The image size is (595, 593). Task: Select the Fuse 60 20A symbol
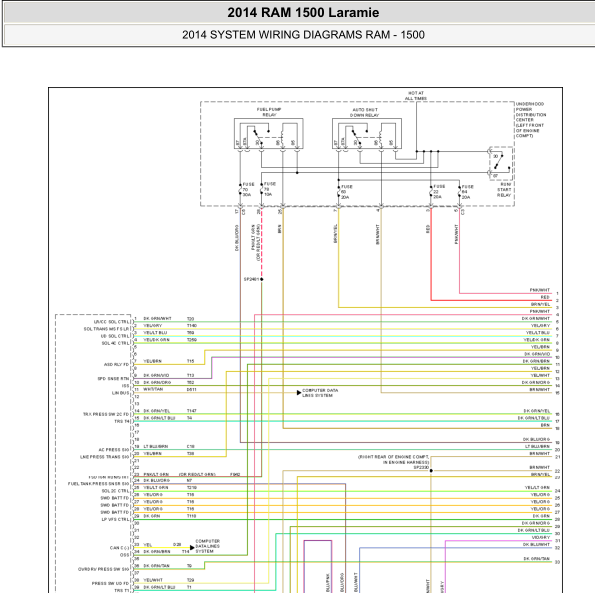pyautogui.click(x=338, y=192)
